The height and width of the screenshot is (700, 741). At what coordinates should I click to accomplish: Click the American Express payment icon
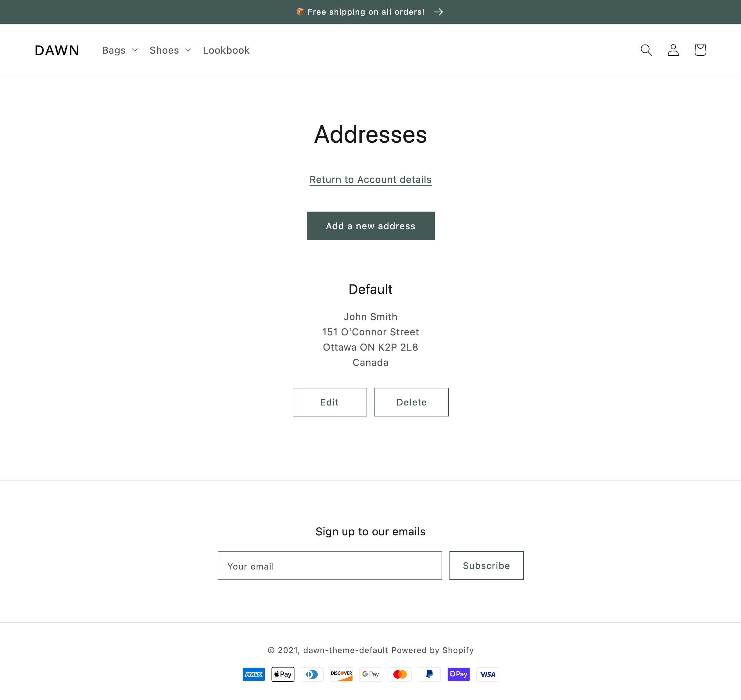(253, 674)
